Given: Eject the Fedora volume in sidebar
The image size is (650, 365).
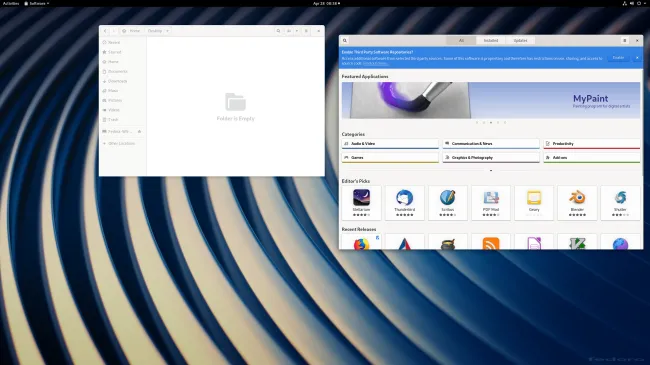Looking at the screenshot, I should pyautogui.click(x=139, y=131).
